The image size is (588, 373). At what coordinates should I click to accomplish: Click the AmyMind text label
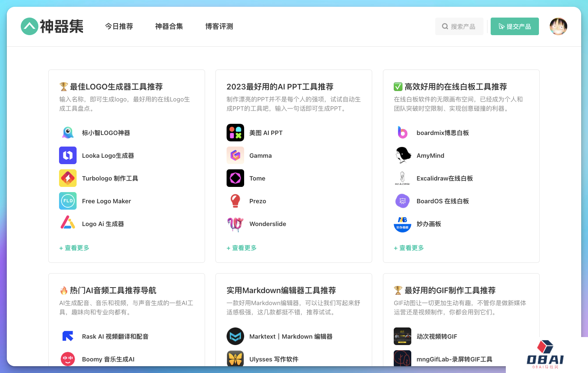tap(430, 155)
